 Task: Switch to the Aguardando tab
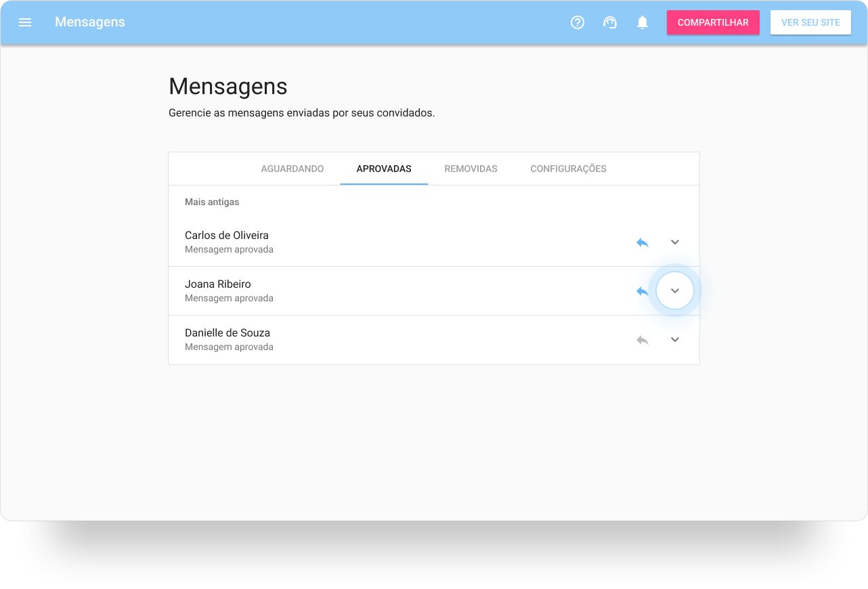(292, 169)
